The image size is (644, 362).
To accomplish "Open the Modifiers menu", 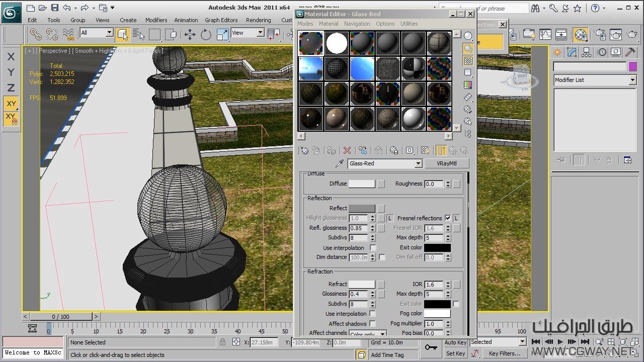I will (156, 20).
